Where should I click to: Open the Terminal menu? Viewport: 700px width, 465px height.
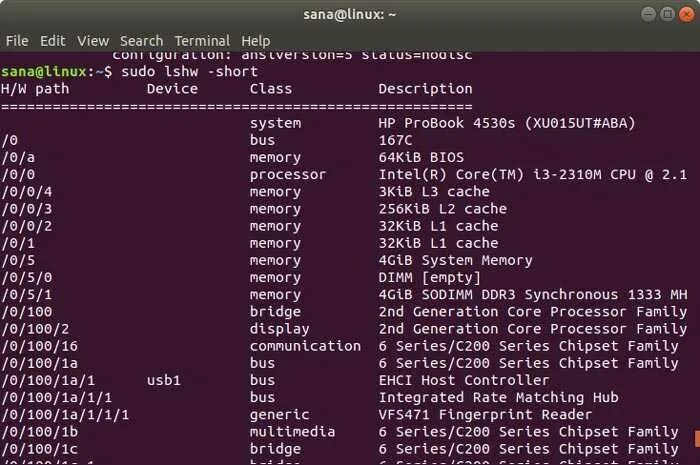point(202,41)
